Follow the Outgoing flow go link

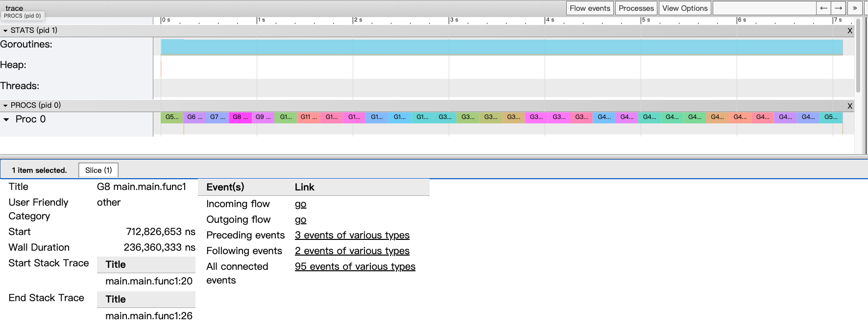click(300, 220)
